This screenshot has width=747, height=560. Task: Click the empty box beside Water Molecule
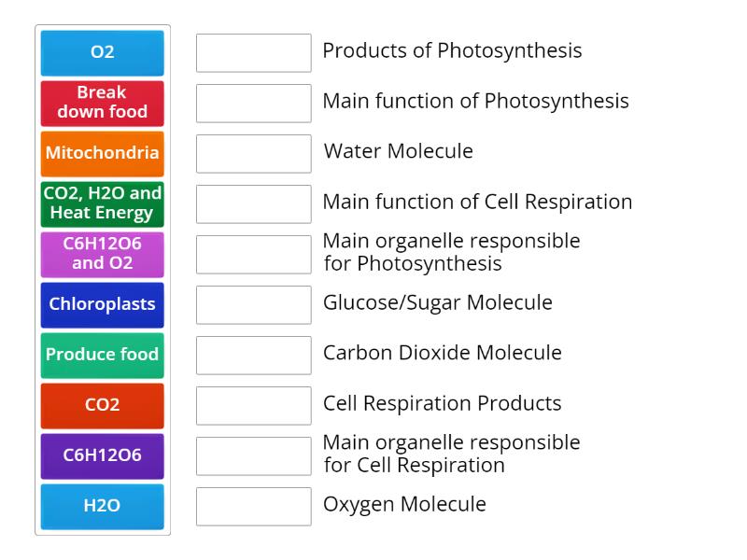click(253, 153)
